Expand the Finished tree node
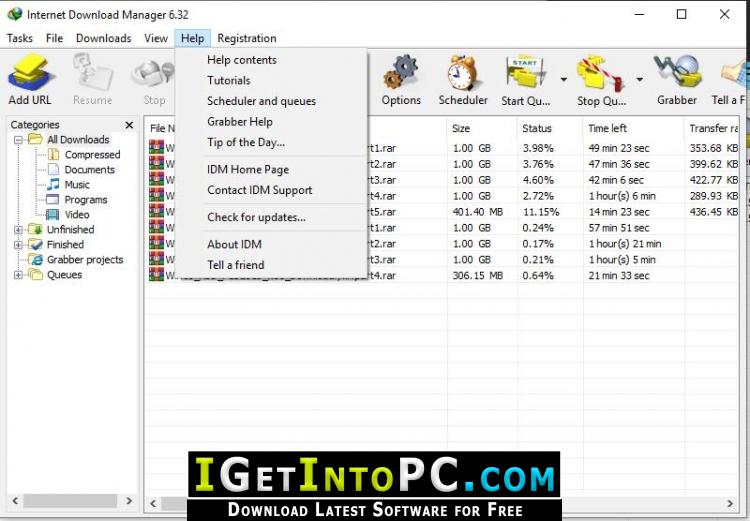750x521 pixels. point(18,245)
